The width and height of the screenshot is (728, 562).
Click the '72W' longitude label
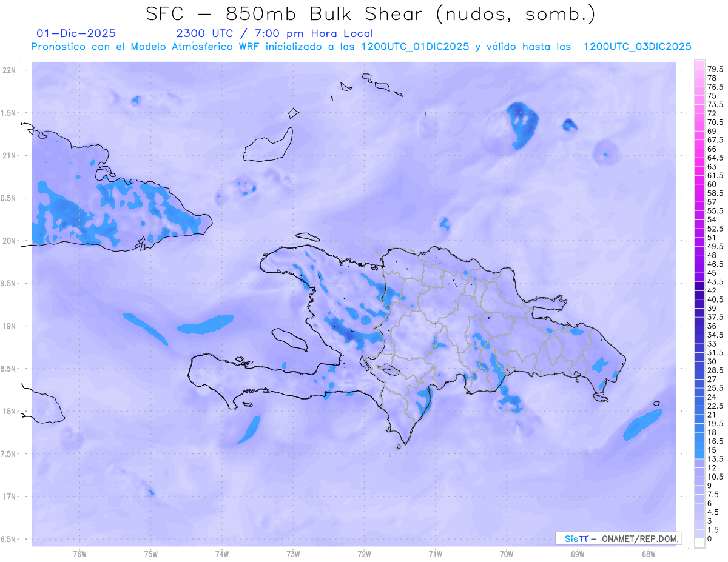pyautogui.click(x=364, y=554)
